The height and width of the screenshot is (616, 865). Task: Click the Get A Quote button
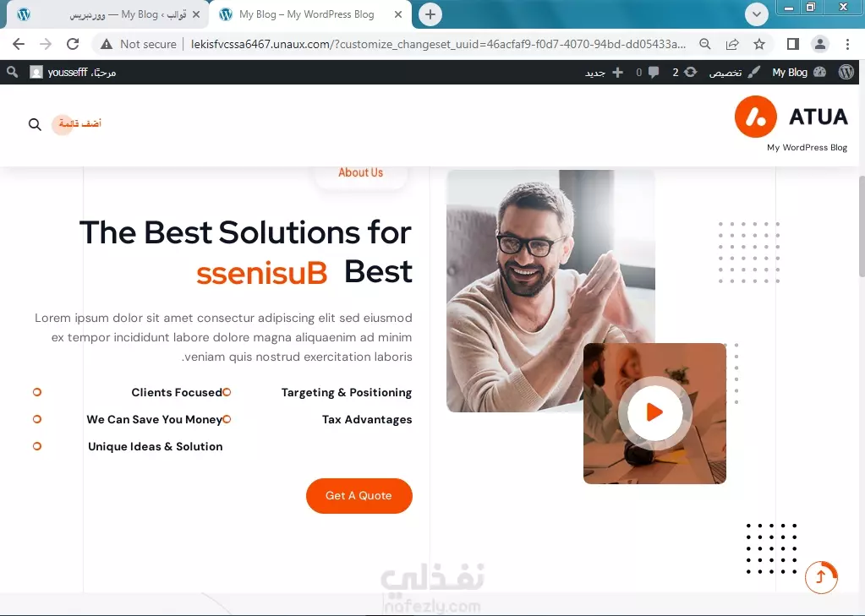pos(359,496)
